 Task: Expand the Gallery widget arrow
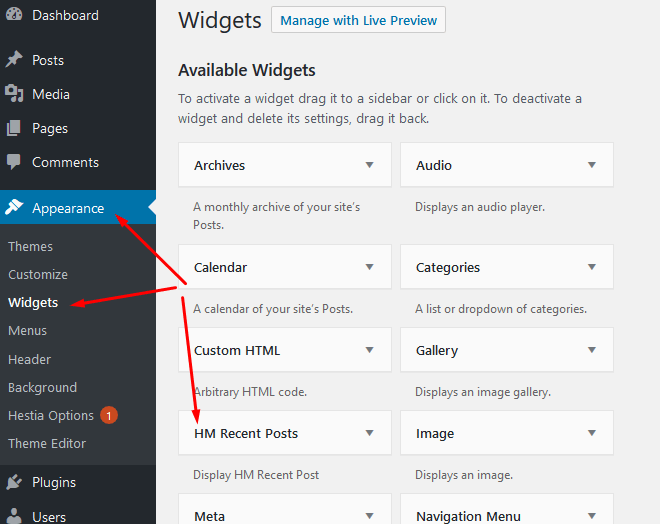coord(592,350)
